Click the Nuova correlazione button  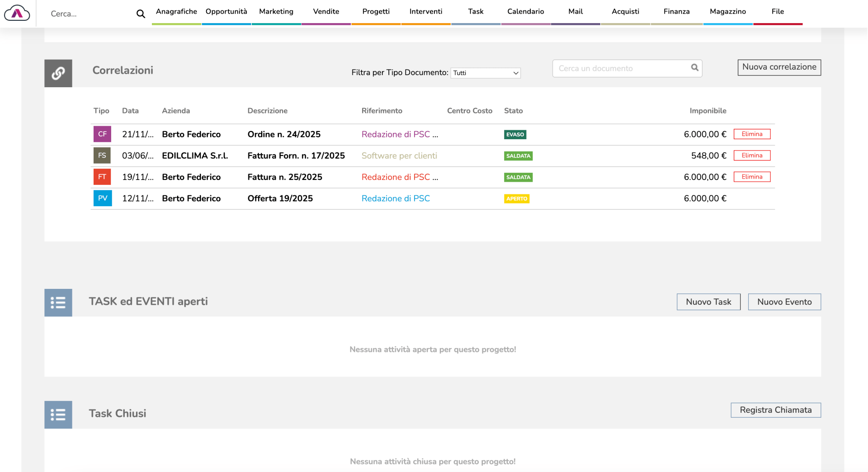[779, 67]
